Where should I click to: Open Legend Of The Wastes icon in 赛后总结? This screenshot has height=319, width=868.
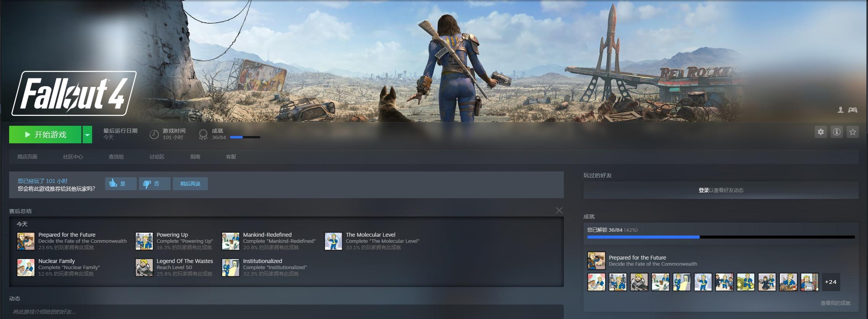coord(144,267)
